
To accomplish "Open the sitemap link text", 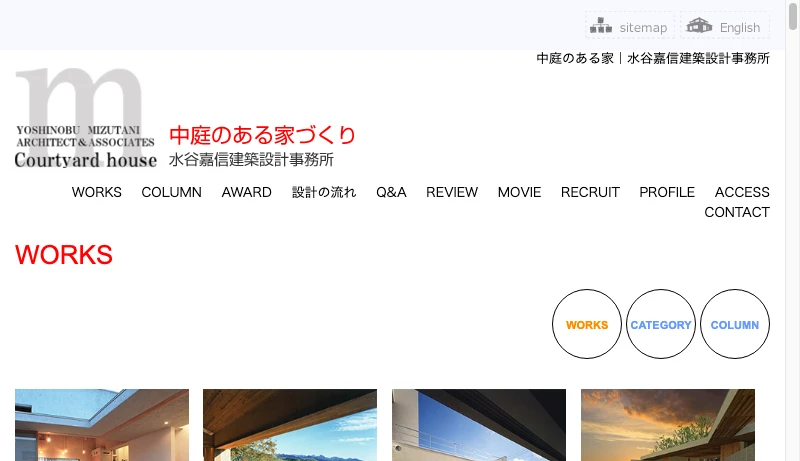I will click(x=643, y=28).
